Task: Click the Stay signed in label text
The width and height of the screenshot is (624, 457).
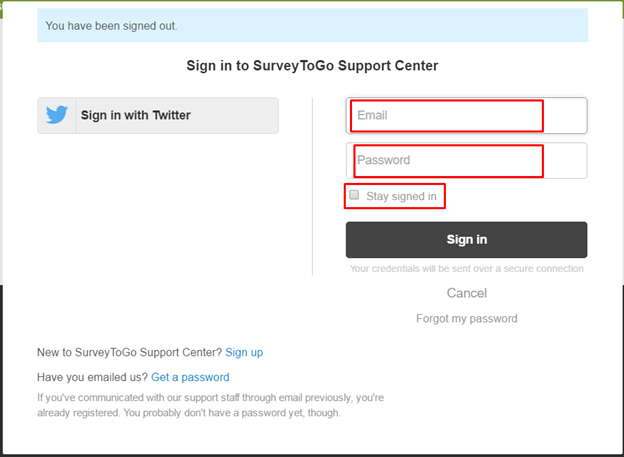Action: (x=401, y=196)
